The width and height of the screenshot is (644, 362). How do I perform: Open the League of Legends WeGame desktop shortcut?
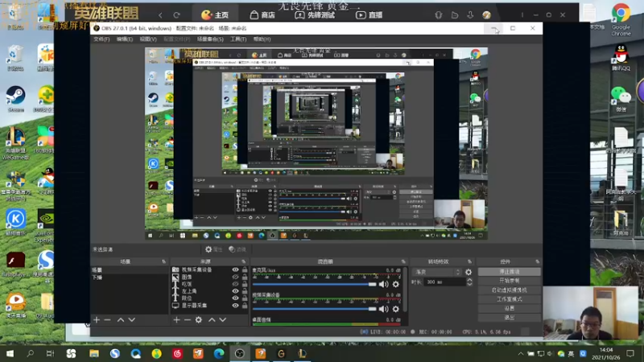coord(15,143)
